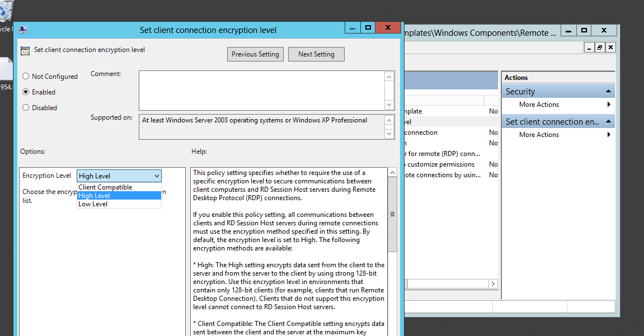644x336 pixels.
Task: Select the Enabled radio button
Action: click(x=26, y=92)
